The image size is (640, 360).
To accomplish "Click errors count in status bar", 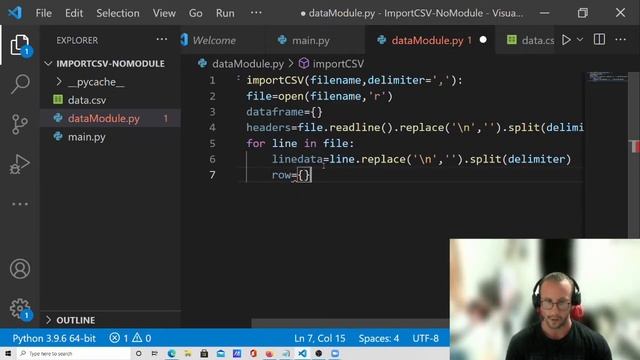I will tap(119, 338).
